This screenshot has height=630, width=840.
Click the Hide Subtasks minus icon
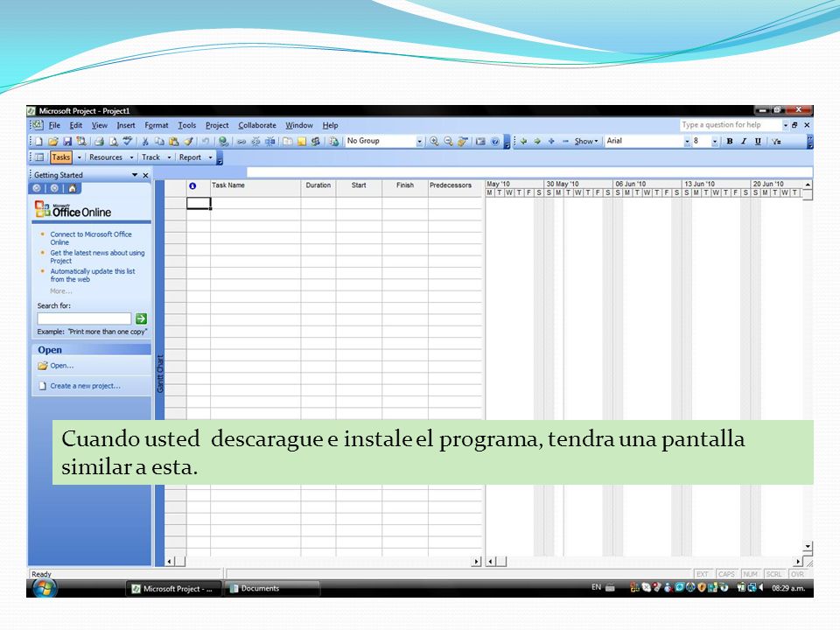click(x=565, y=142)
